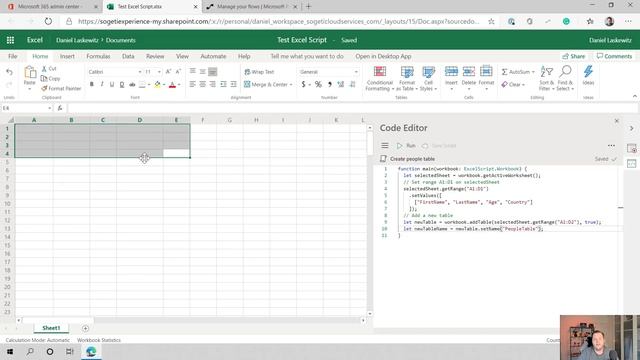The image size is (640, 360).
Task: Open Find & Select
Action: (x=565, y=78)
